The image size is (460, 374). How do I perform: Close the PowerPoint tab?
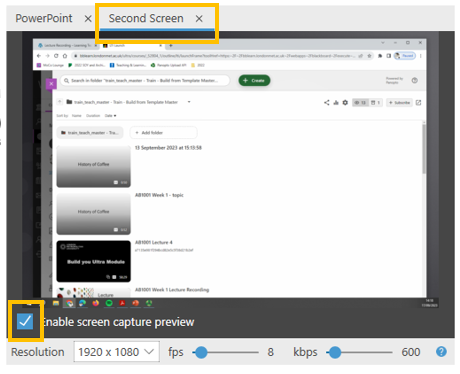pyautogui.click(x=88, y=19)
